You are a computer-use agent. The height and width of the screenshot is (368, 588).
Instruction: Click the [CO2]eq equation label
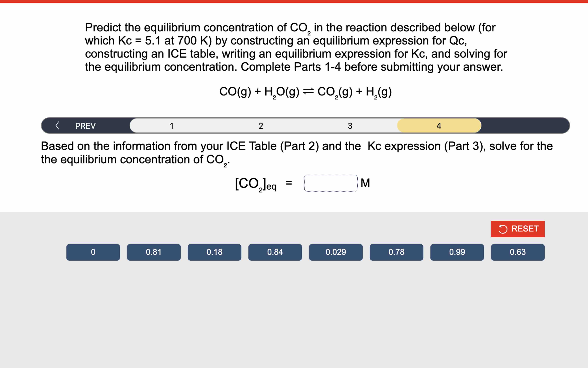click(255, 183)
